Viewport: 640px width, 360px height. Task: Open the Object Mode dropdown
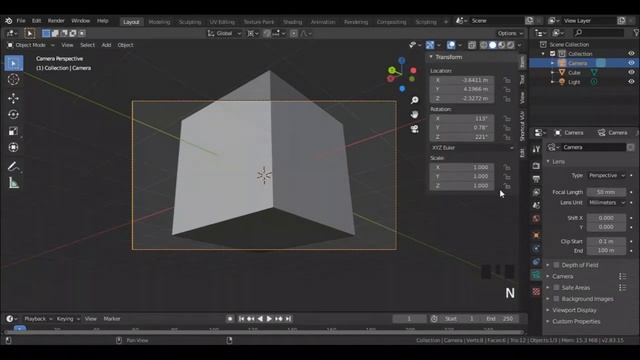tap(31, 45)
